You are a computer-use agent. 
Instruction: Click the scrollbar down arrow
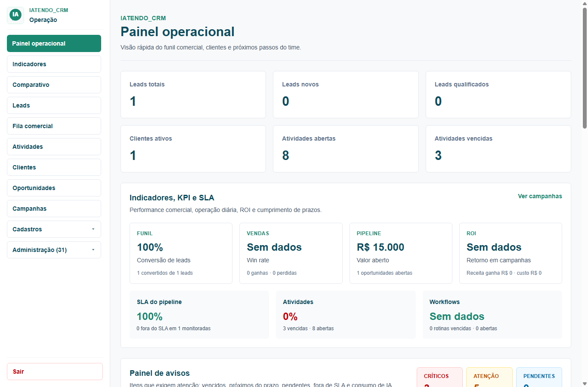585,384
